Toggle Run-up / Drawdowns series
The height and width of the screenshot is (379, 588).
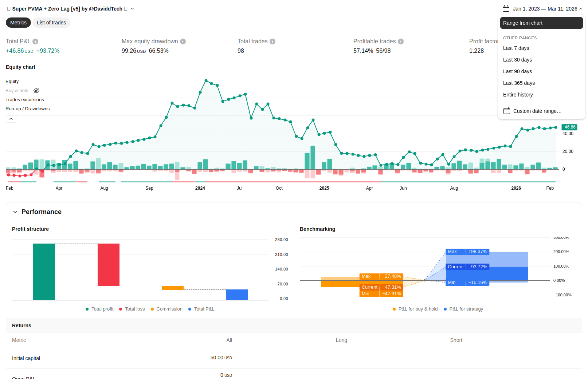click(x=28, y=109)
